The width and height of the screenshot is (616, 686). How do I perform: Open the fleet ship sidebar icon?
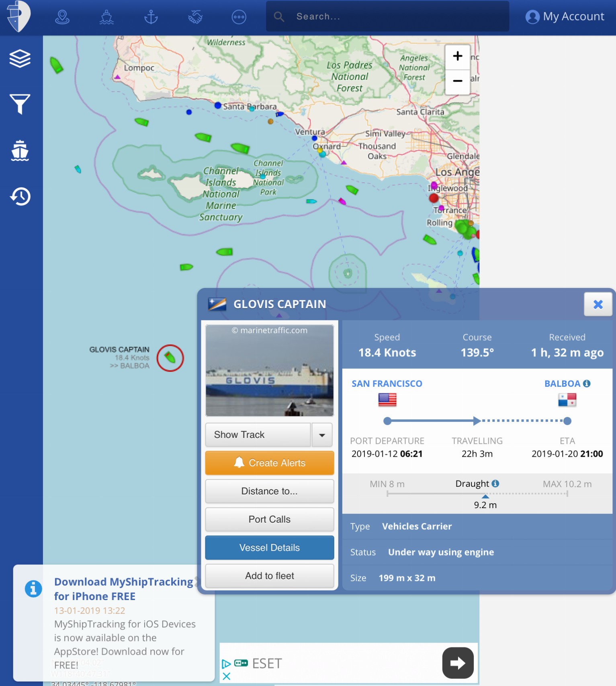pos(20,151)
